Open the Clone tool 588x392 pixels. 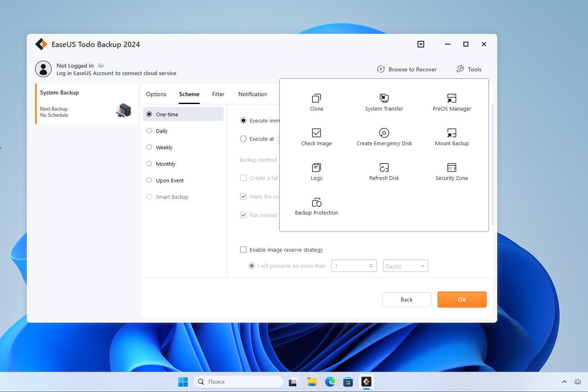pyautogui.click(x=316, y=102)
